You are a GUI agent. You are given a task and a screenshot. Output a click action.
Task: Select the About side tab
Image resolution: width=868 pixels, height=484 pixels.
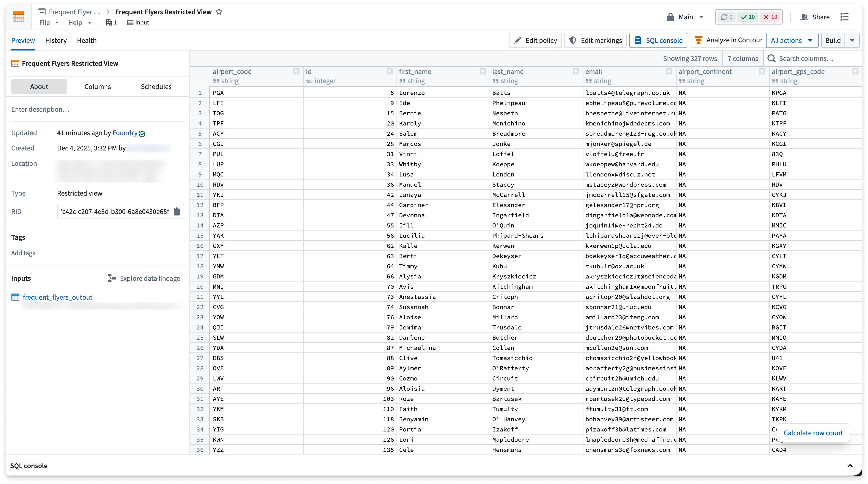click(x=39, y=86)
